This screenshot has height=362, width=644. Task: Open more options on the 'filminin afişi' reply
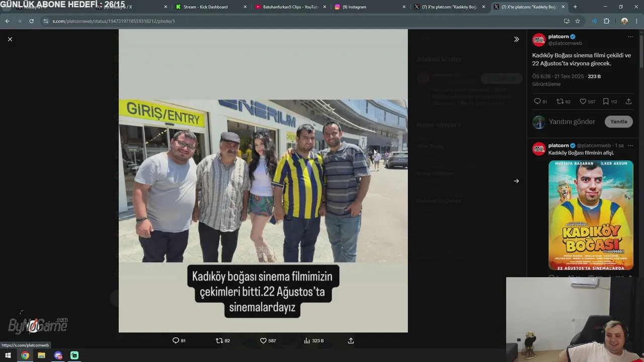[x=630, y=145]
